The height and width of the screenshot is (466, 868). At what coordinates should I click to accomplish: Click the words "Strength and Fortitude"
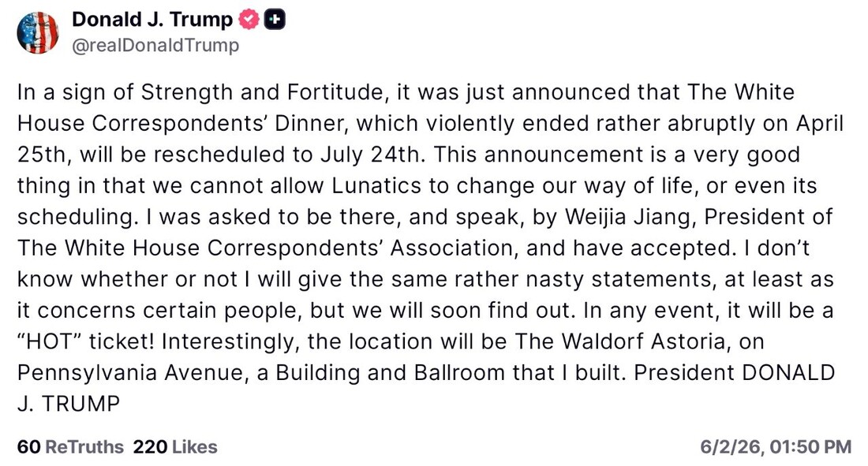pos(261,92)
